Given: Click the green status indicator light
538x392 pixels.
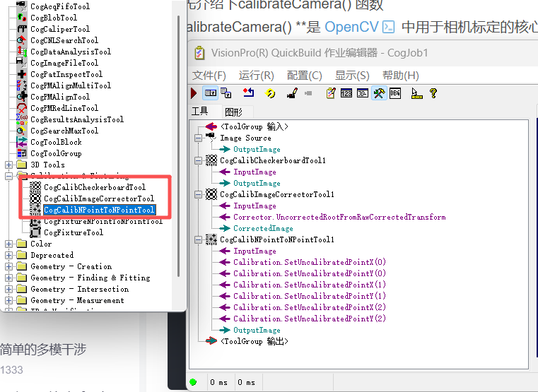Looking at the screenshot, I should pyautogui.click(x=193, y=382).
